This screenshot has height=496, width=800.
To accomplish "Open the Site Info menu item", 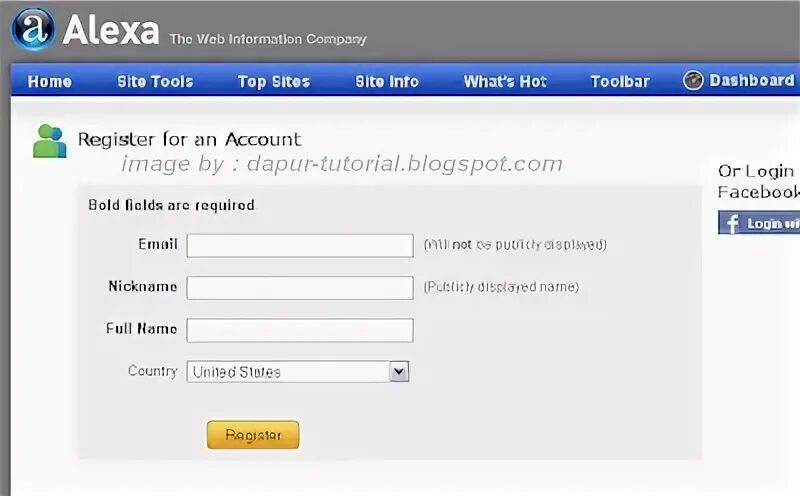I will coord(387,82).
